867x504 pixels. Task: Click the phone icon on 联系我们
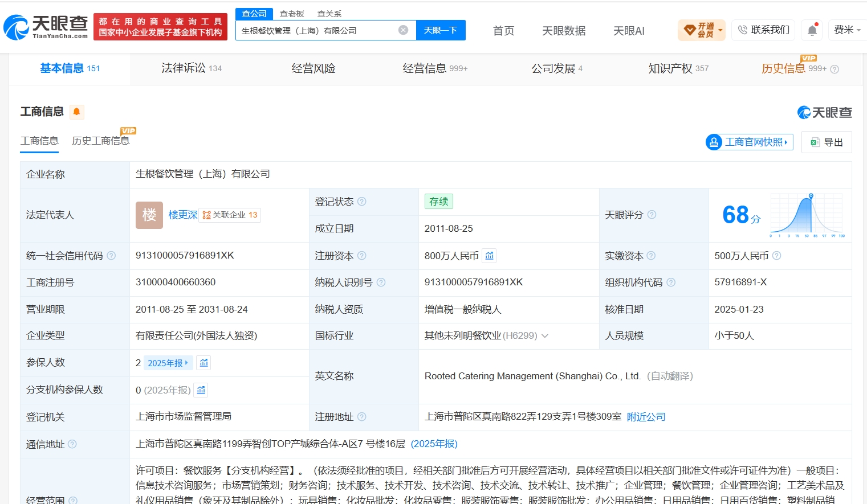(742, 30)
